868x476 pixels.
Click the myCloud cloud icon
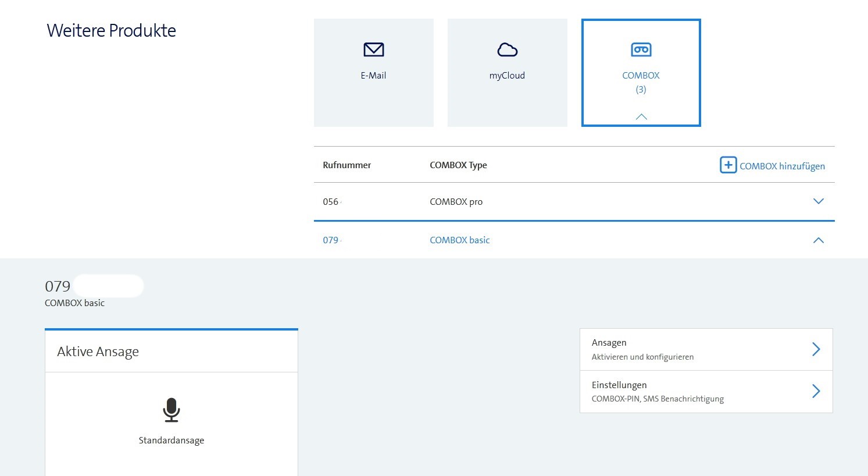(x=507, y=50)
